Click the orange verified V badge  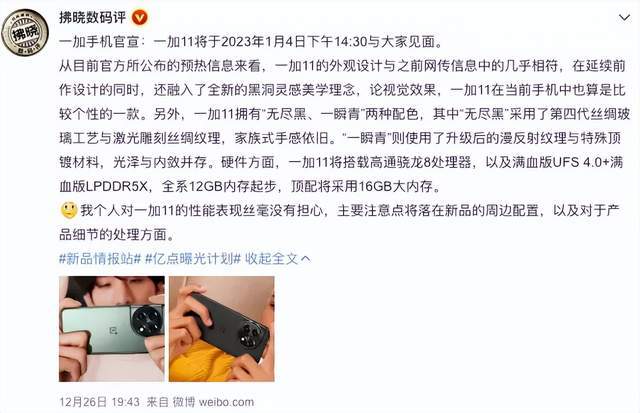click(140, 18)
